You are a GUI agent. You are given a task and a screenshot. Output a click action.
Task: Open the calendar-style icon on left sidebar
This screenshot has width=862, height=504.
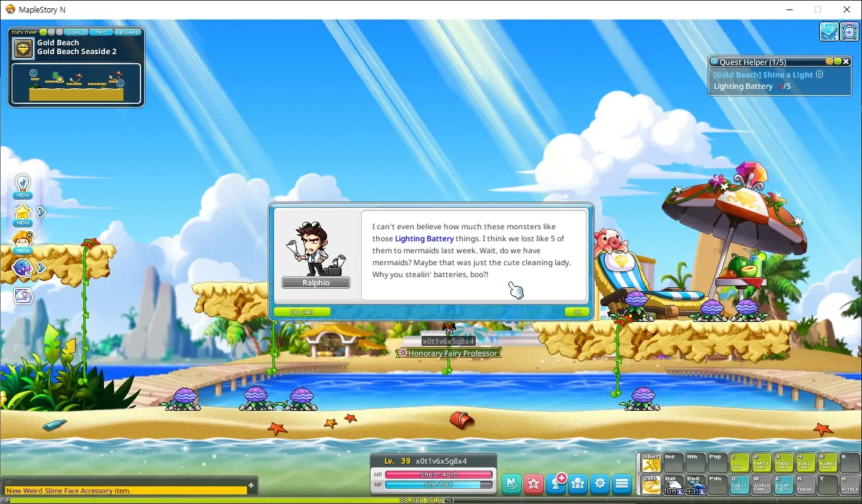23,295
